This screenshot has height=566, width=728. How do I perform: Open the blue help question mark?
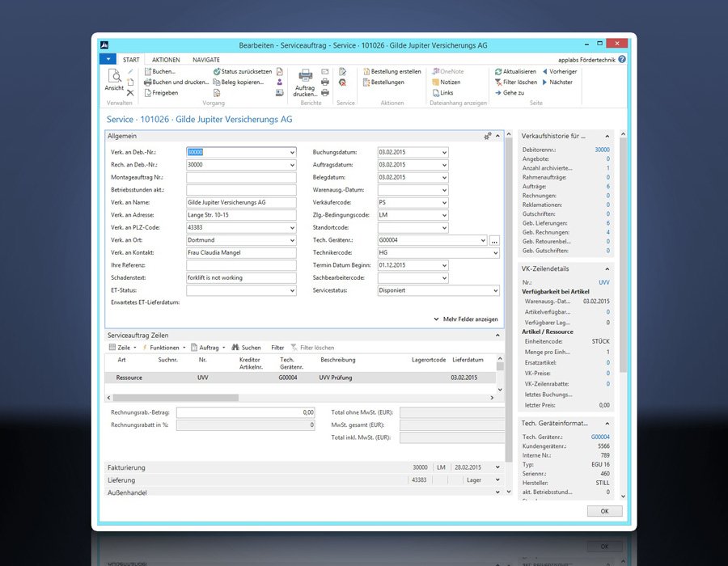[622, 59]
